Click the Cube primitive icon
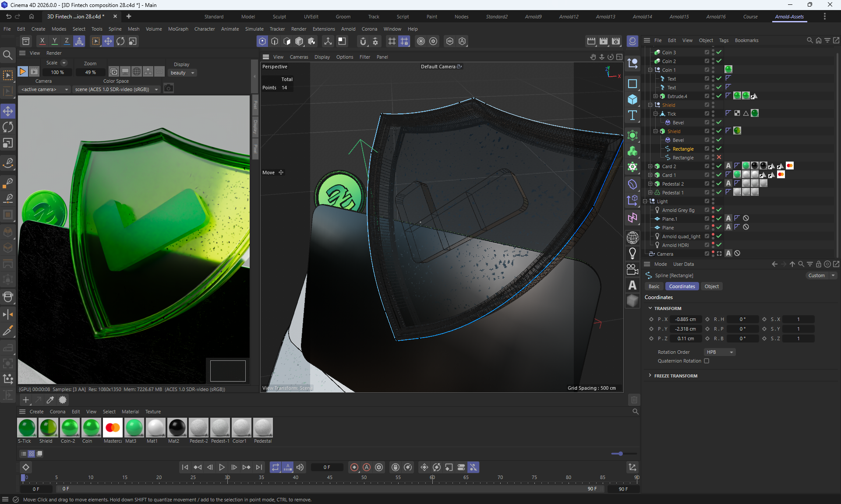This screenshot has width=841, height=504. [633, 99]
